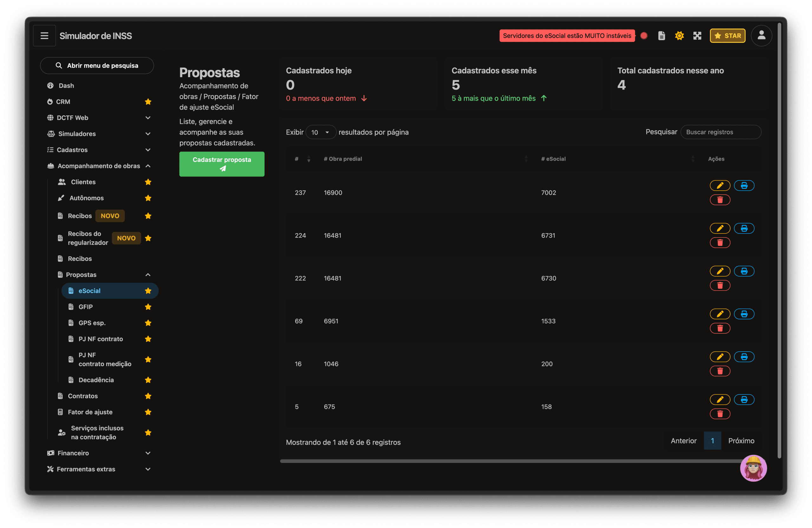
Task: Click the Cadastrar proposta button
Action: (222, 164)
